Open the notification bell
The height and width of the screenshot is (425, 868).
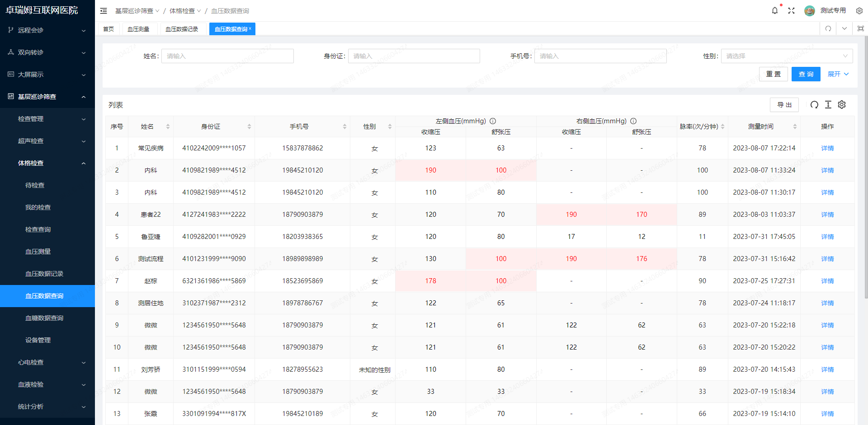coord(775,10)
